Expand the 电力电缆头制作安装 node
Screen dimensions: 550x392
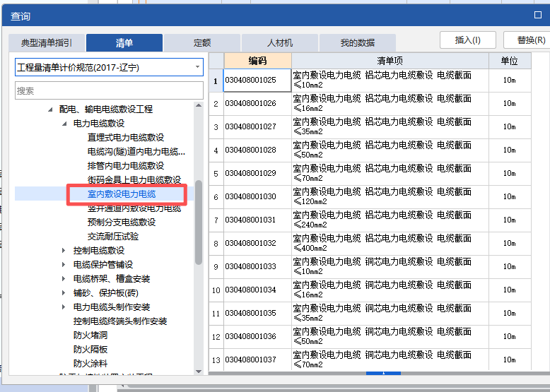click(64, 307)
